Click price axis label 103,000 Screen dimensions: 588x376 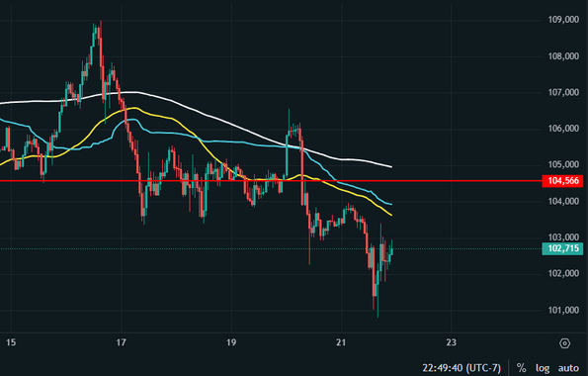click(x=563, y=237)
